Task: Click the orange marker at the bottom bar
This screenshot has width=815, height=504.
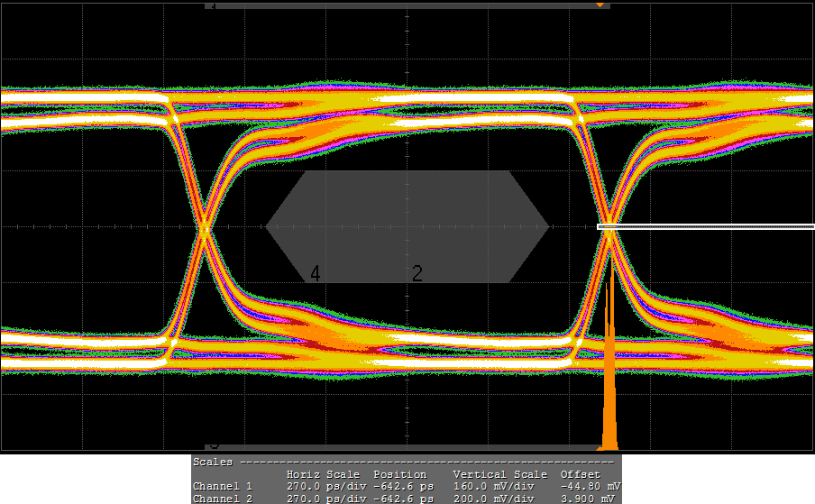Action: (600, 447)
